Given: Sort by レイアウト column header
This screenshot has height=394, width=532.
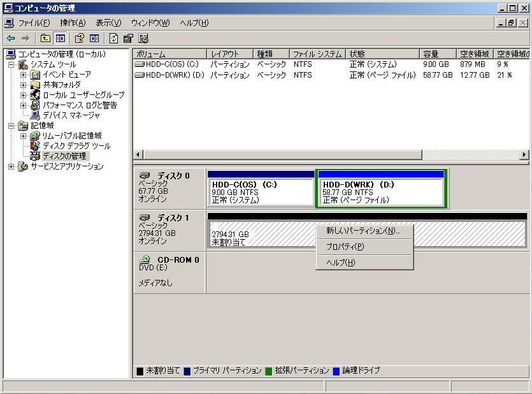Looking at the screenshot, I should (x=230, y=54).
